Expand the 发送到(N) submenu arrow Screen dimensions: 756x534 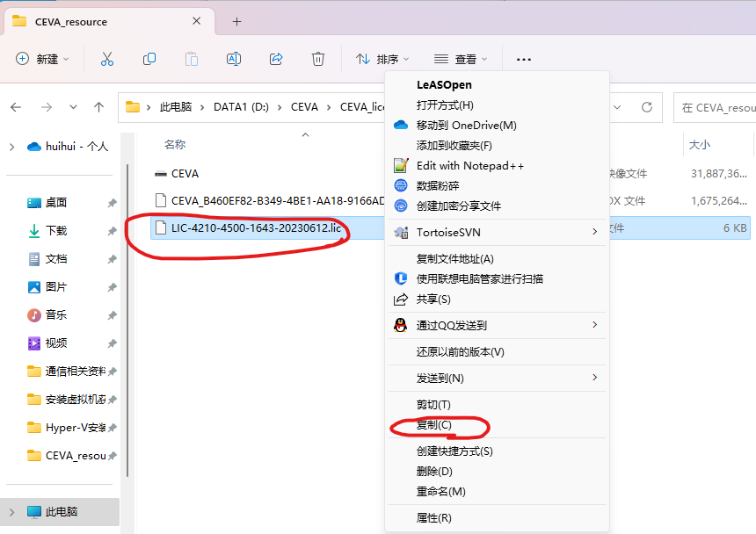tap(595, 377)
